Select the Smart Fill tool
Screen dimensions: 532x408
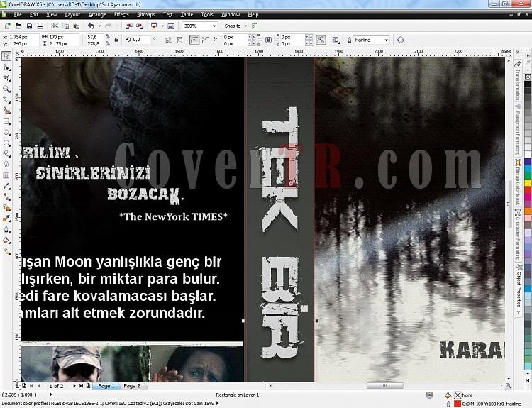[6, 111]
